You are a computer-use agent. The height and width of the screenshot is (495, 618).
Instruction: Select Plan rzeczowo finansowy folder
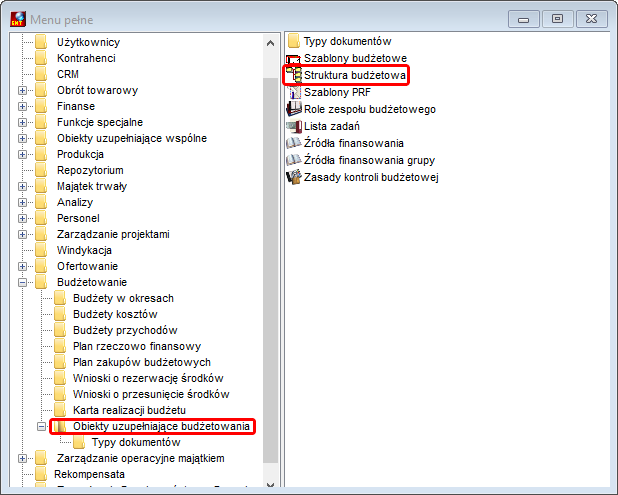coord(137,346)
